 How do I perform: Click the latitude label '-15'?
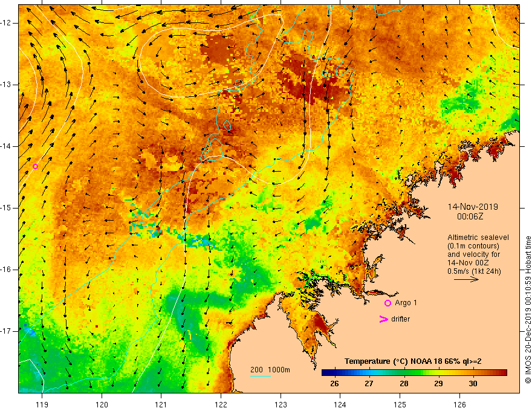6,208
